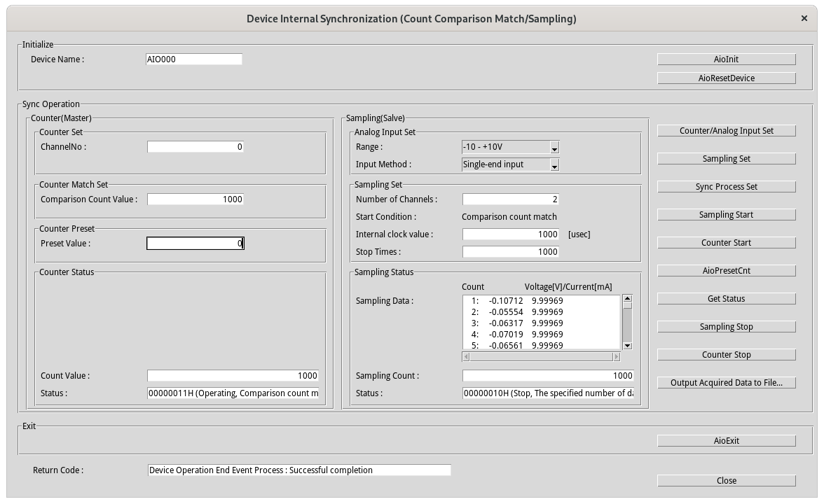Click the Number of Channels field

[510, 199]
